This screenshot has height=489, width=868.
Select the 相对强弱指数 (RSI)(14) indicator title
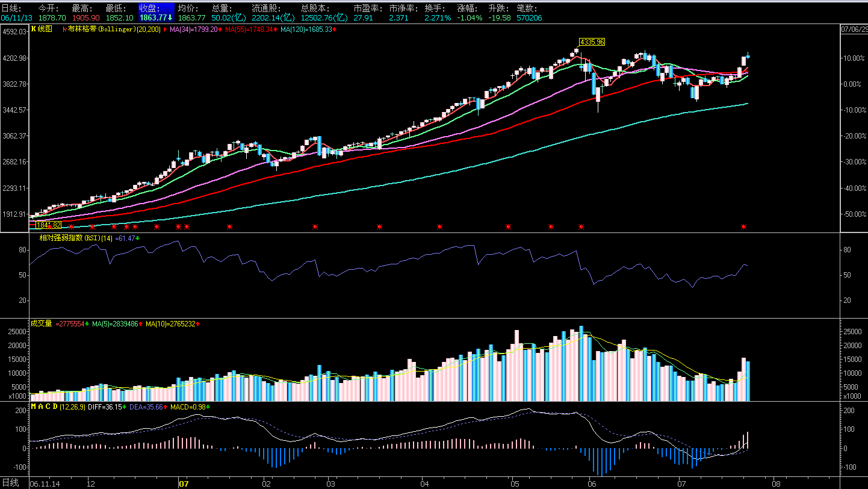click(76, 238)
